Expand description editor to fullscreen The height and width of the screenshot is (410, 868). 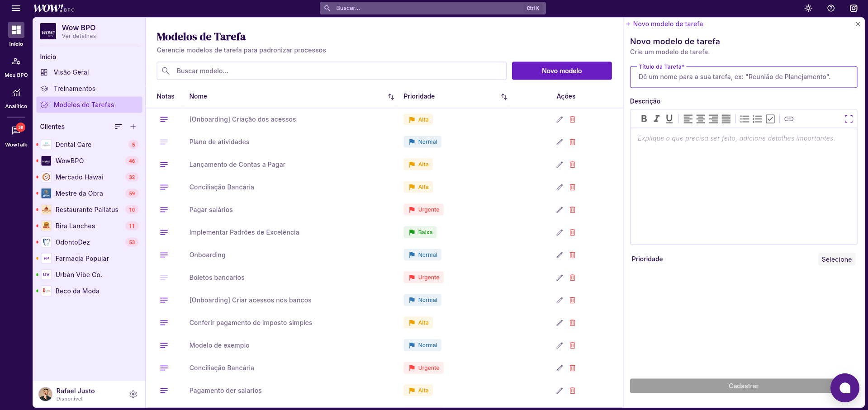[849, 119]
